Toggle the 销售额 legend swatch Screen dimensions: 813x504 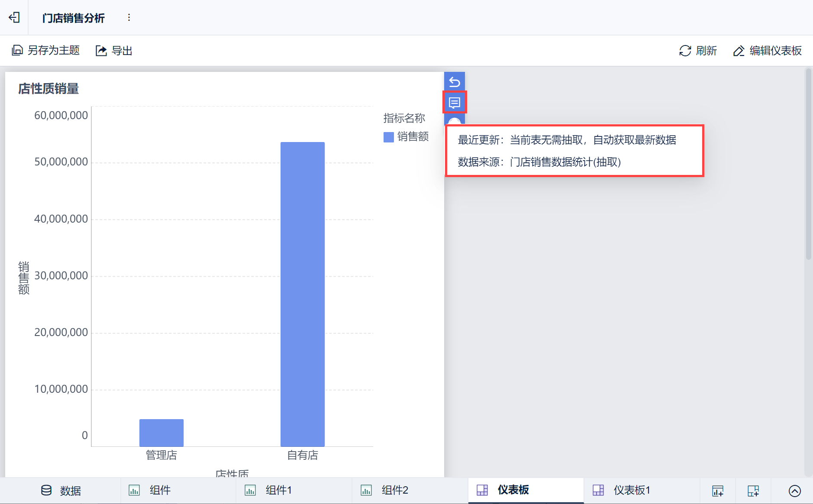388,137
